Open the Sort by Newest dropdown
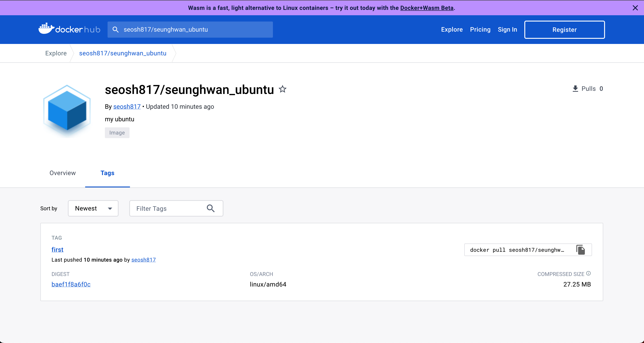 93,208
